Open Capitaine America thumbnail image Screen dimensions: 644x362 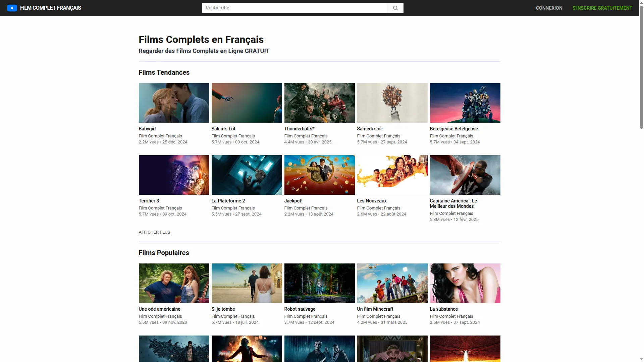(x=465, y=175)
